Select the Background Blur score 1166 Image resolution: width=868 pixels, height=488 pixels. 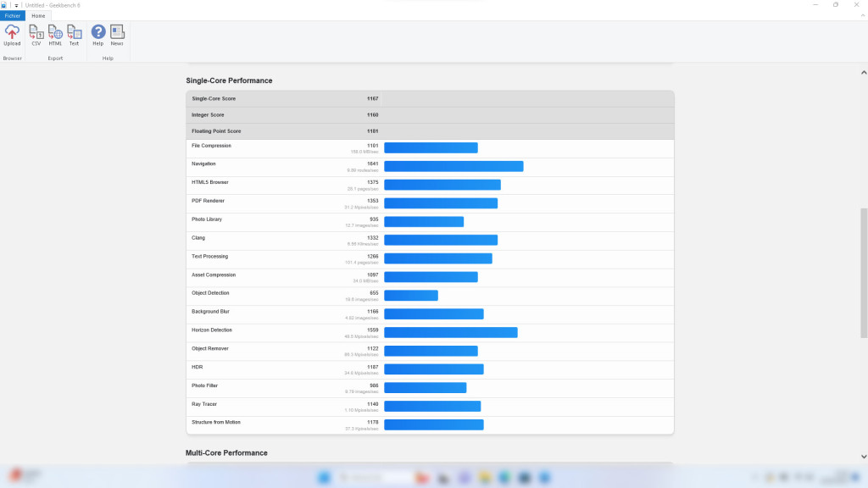pyautogui.click(x=373, y=312)
